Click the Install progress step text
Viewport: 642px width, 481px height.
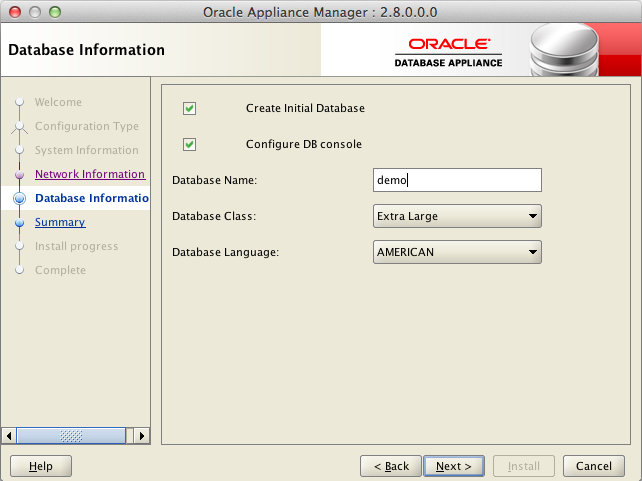click(77, 246)
